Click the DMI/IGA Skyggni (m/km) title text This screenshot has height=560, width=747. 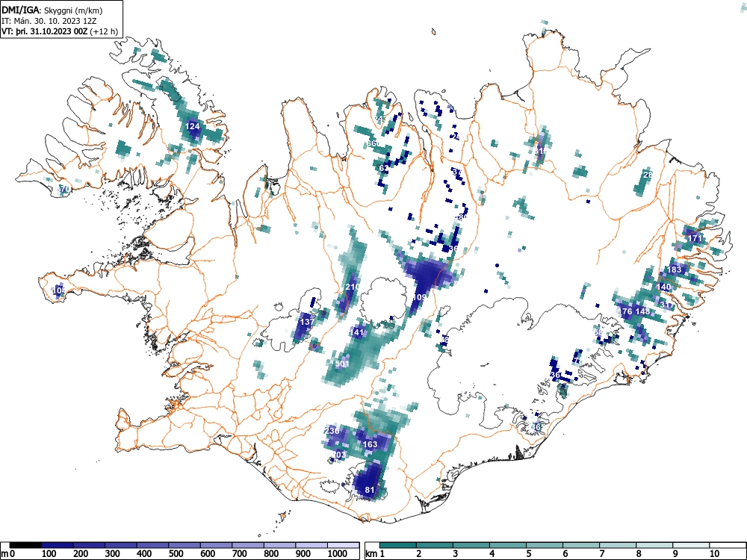(x=52, y=10)
